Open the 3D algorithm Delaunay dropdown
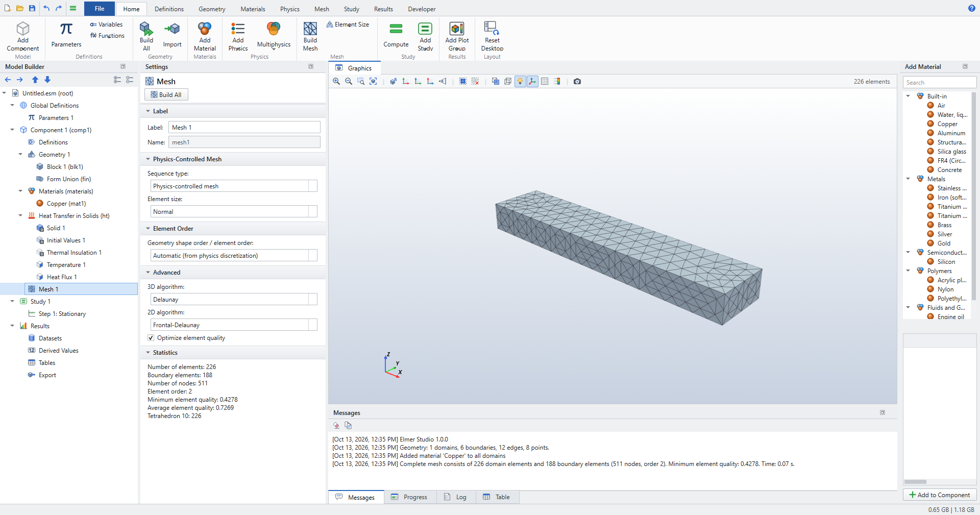 point(234,300)
